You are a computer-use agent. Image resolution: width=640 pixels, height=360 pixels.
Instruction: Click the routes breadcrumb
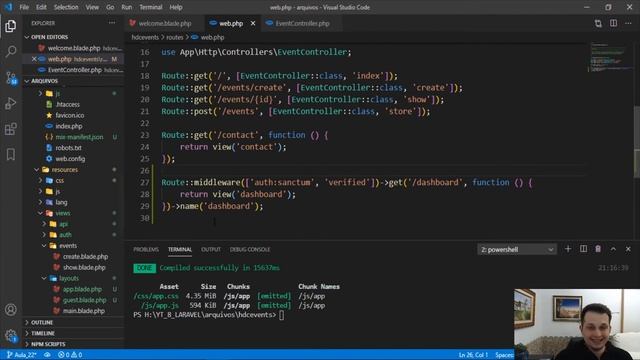(174, 37)
